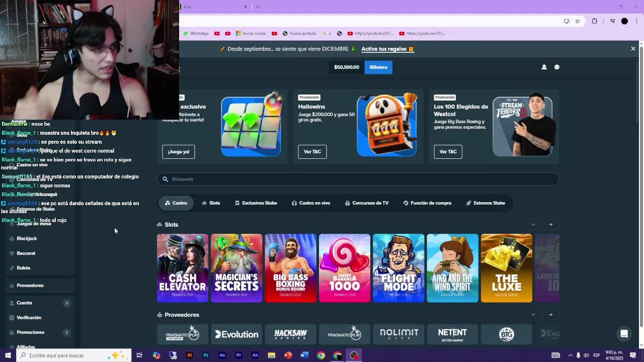Screen dimensions: 644x362
Task: Open Google Chrome from the taskbar
Action: 321,355
